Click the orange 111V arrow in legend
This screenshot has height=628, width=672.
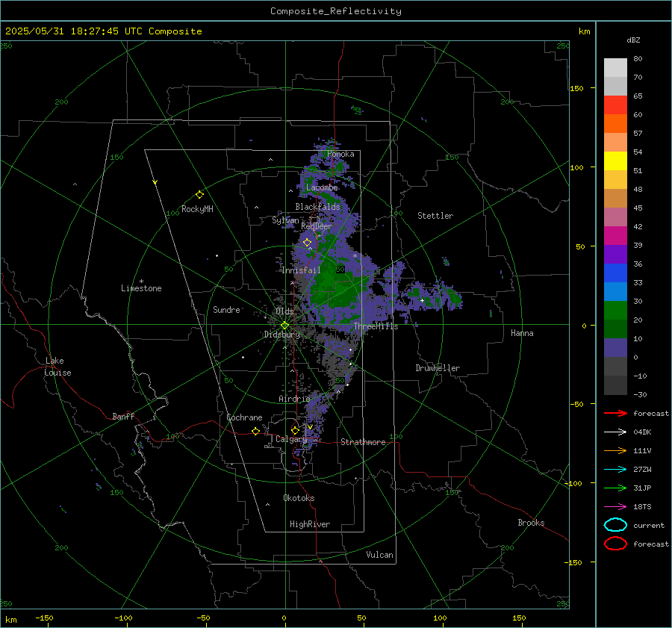(615, 450)
